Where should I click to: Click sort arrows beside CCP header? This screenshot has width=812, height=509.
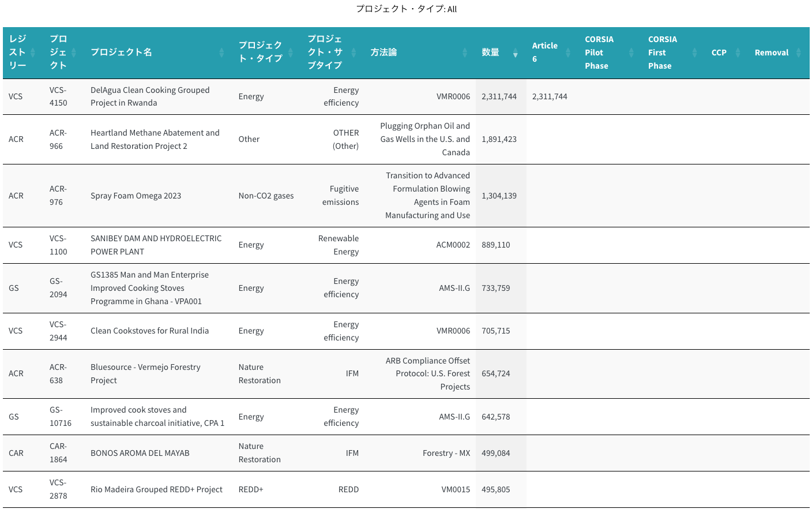738,53
